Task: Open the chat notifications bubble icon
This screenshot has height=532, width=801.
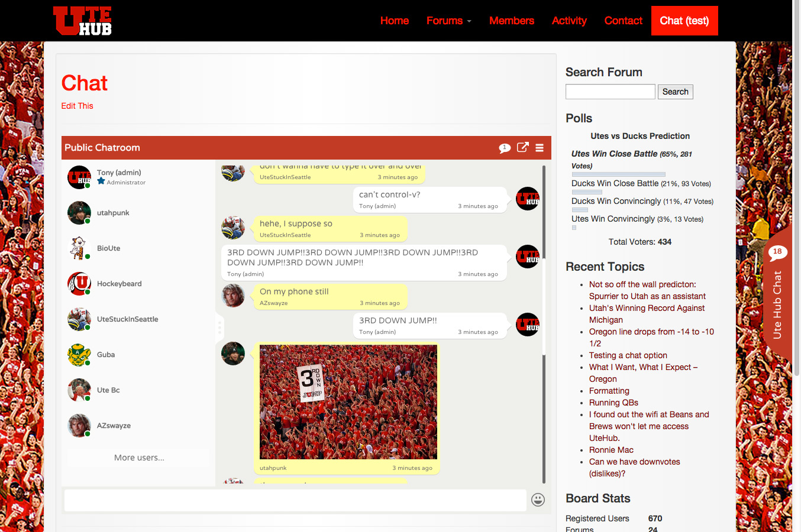Action: click(x=505, y=148)
